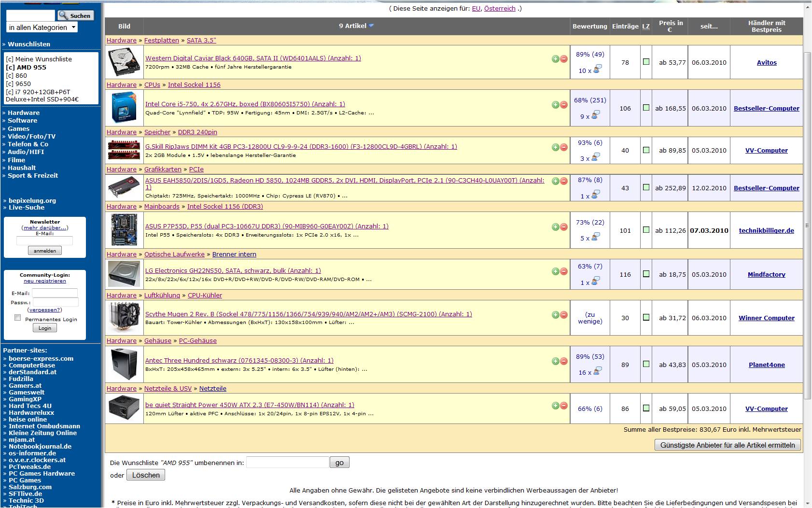Tick LZ checkbox for LG GH22NS50 row
812x508 pixels.
pyautogui.click(x=646, y=274)
